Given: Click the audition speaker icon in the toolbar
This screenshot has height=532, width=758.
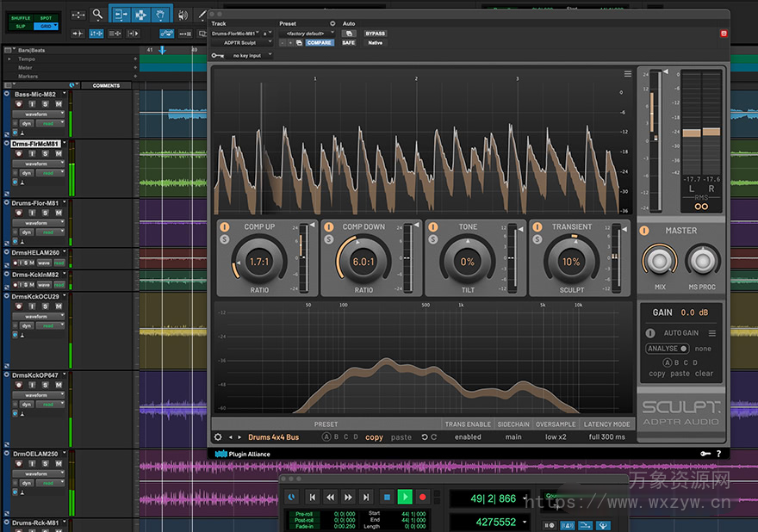Looking at the screenshot, I should tap(183, 15).
